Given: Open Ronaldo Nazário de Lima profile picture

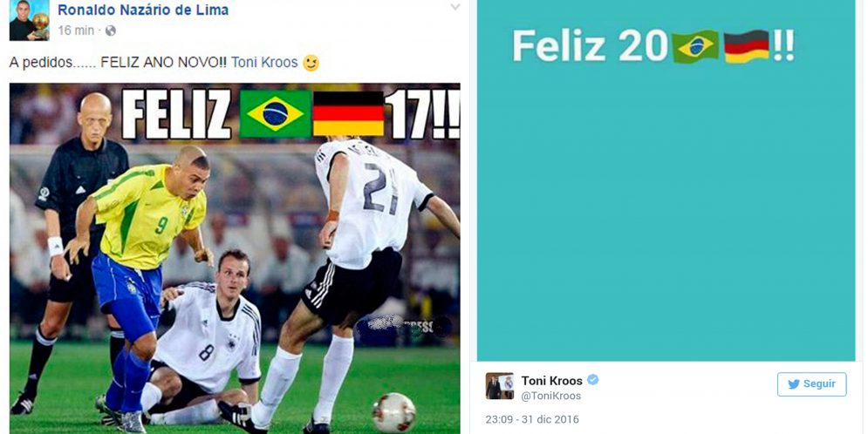Looking at the screenshot, I should (x=30, y=20).
